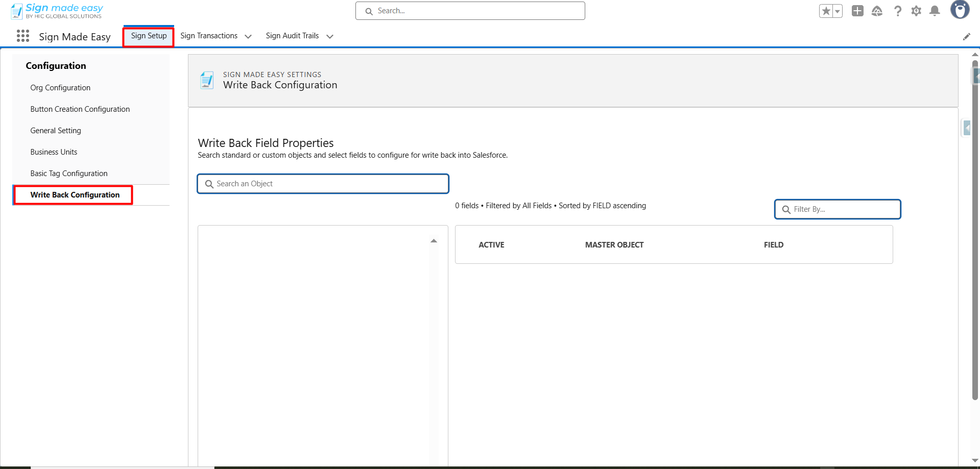980x469 pixels.
Task: Open the Trailhead guidance icon
Action: (877, 11)
